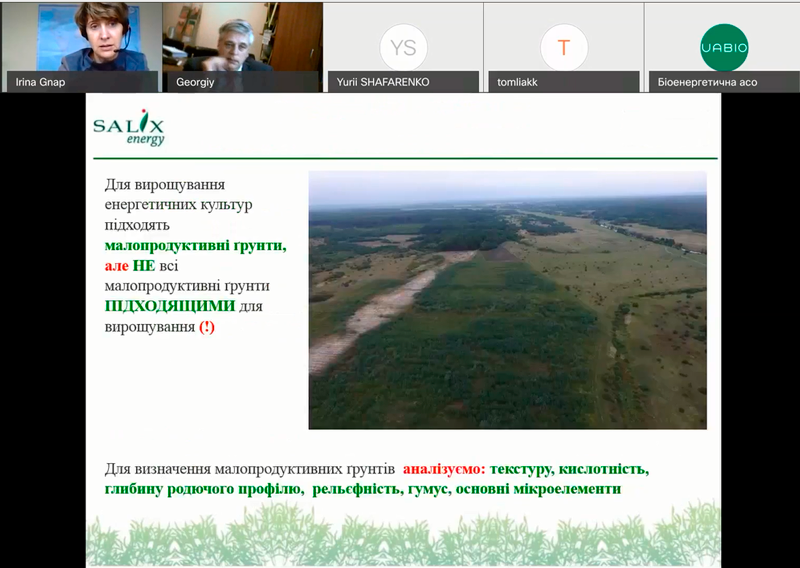
Task: Click 'Для визначення малопродуктивних ґрунтів' text
Action: tap(249, 469)
